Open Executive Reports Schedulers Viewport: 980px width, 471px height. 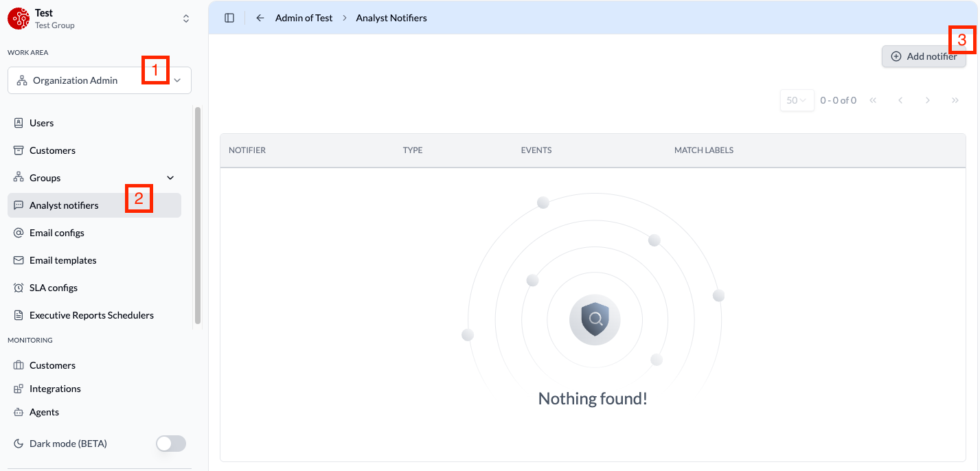91,314
